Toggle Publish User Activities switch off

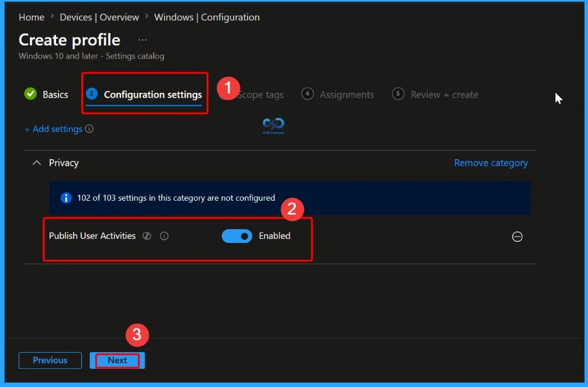point(237,236)
